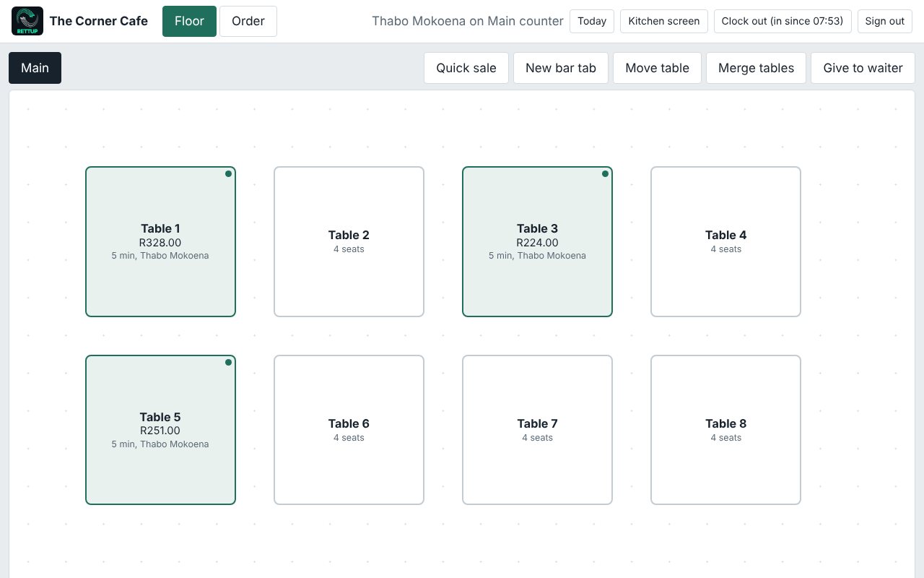This screenshot has height=578, width=924.
Task: Open the Kitchen screen
Action: pos(664,21)
